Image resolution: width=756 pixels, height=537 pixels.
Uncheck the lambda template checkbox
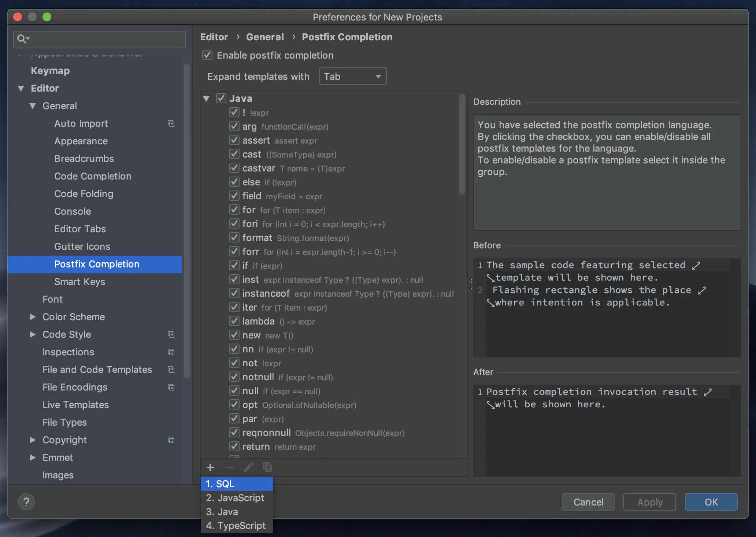(x=234, y=321)
